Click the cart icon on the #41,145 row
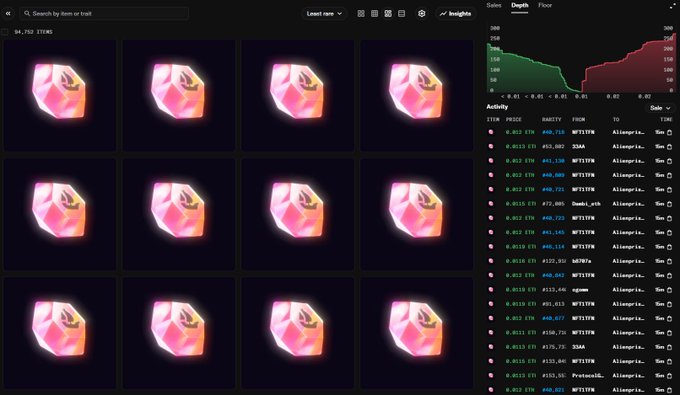The image size is (680, 395). click(x=669, y=232)
